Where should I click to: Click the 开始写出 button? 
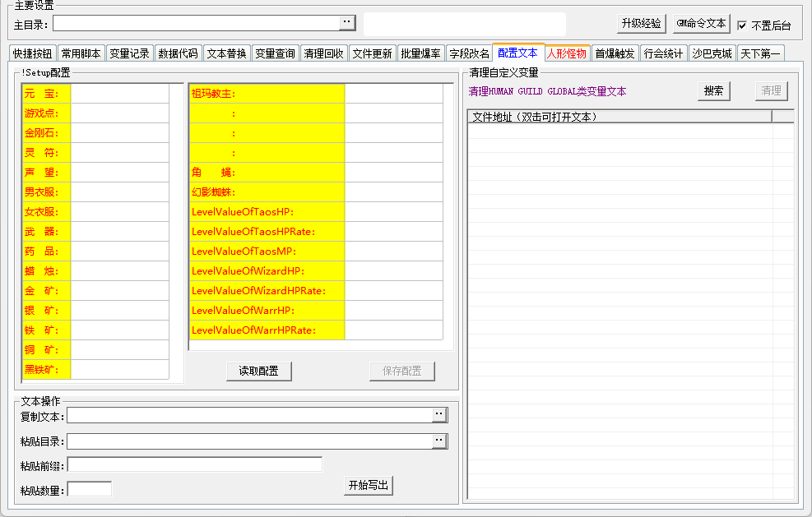pos(369,486)
